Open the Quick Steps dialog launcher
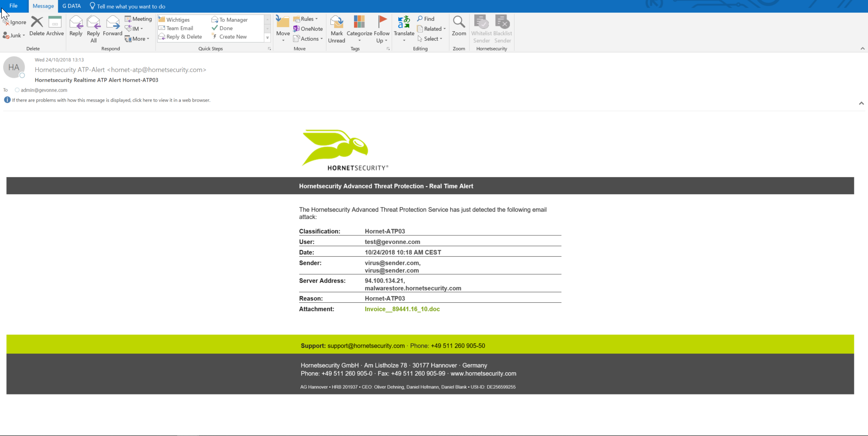 [x=269, y=49]
